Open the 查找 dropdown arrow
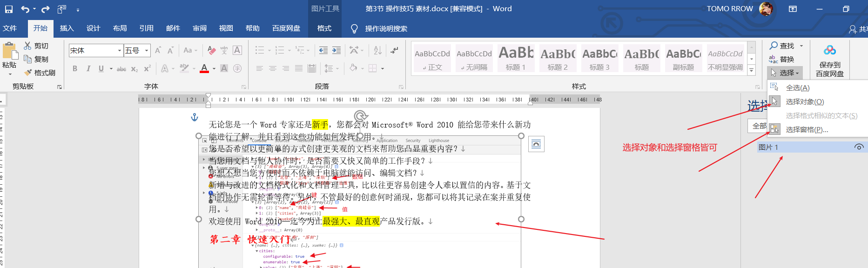 click(801, 46)
